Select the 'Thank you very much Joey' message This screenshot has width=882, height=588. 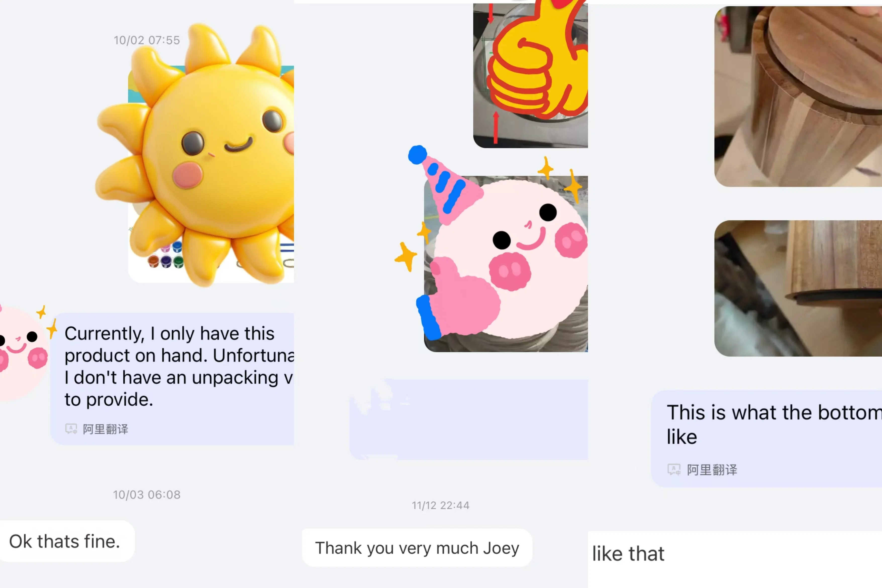pyautogui.click(x=417, y=548)
